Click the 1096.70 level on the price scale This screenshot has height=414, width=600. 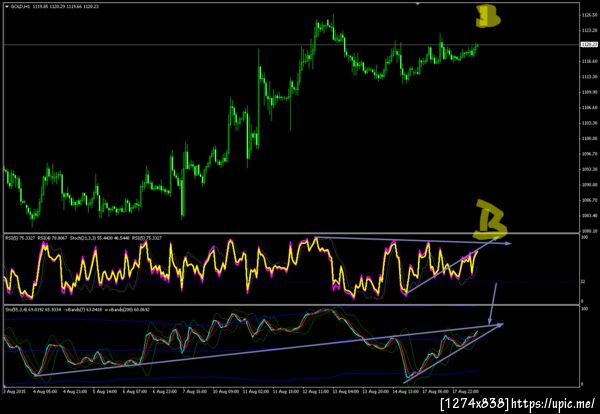pyautogui.click(x=590, y=154)
